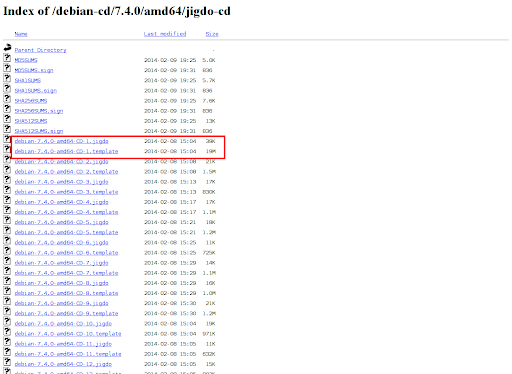Click the icon beside debian-7.4.0-amd64-CD-9.jigdo

[7, 301]
